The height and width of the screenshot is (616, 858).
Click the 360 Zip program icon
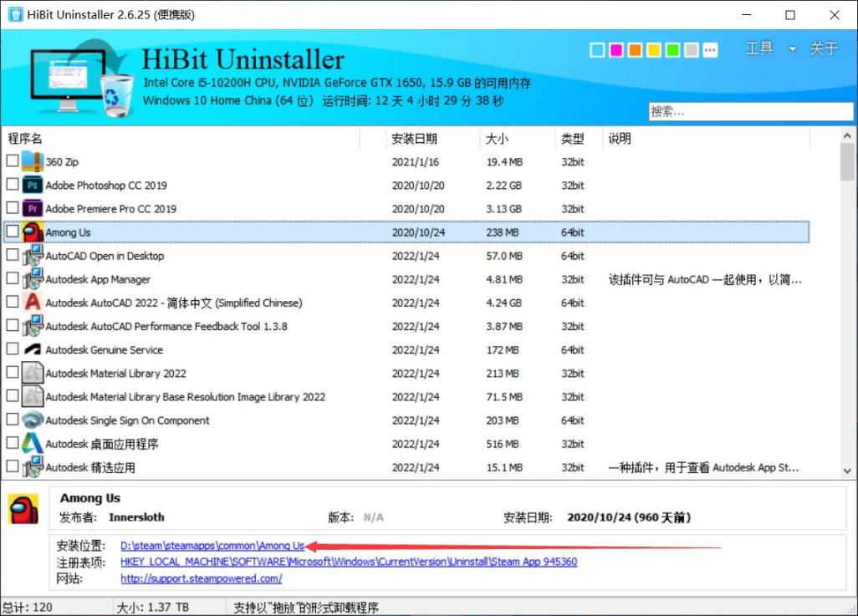point(33,161)
